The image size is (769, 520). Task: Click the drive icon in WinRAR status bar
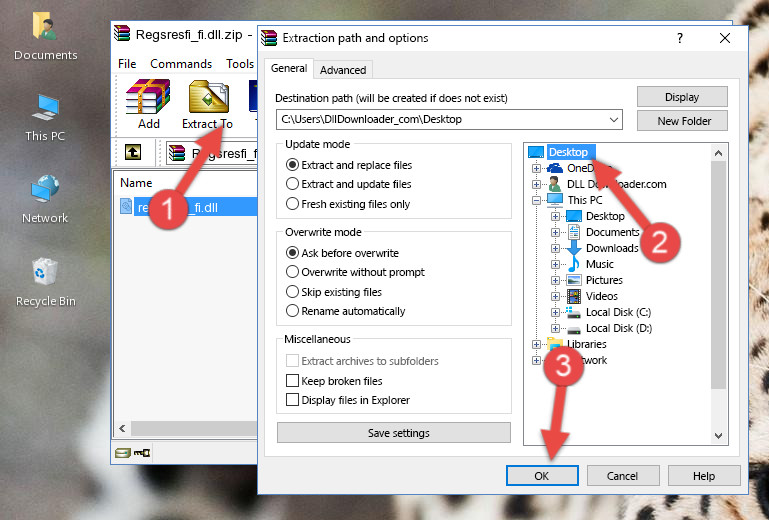[x=123, y=452]
